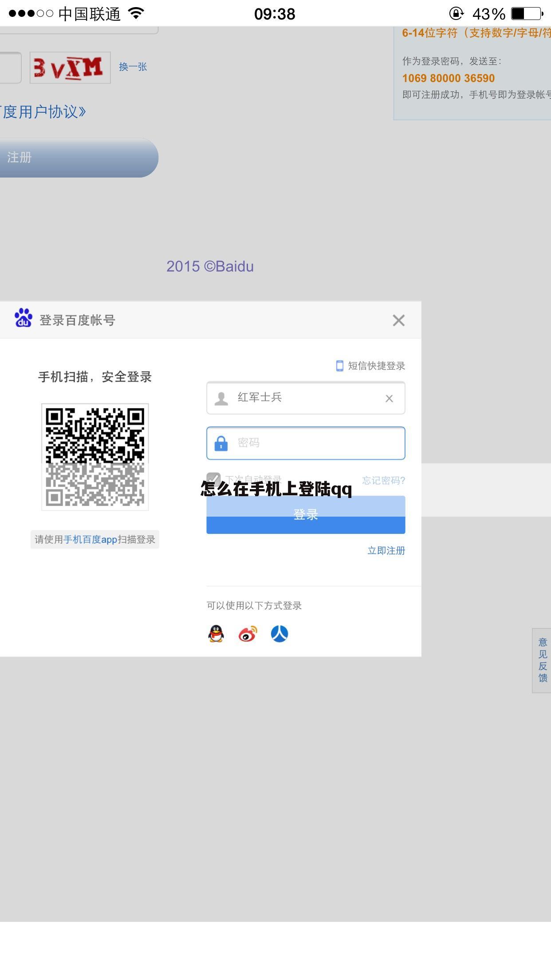The width and height of the screenshot is (551, 980).
Task: Tap the Wi-Fi icon in status bar
Action: (136, 13)
